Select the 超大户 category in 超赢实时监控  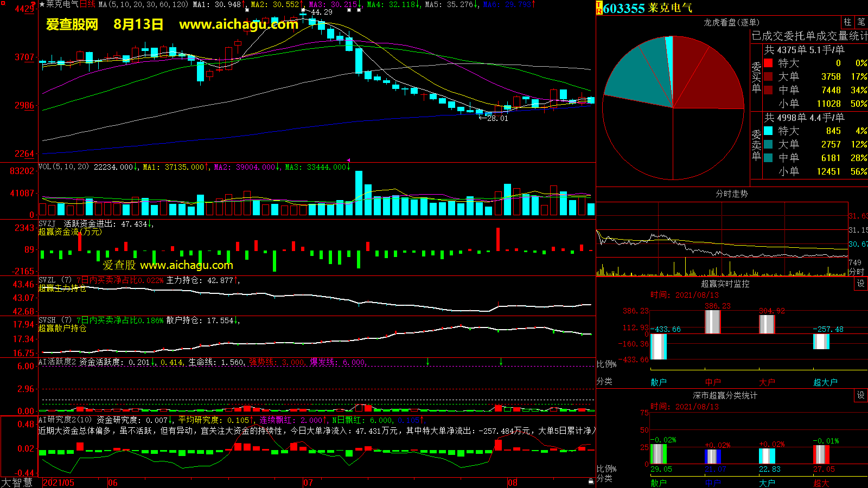tap(825, 382)
